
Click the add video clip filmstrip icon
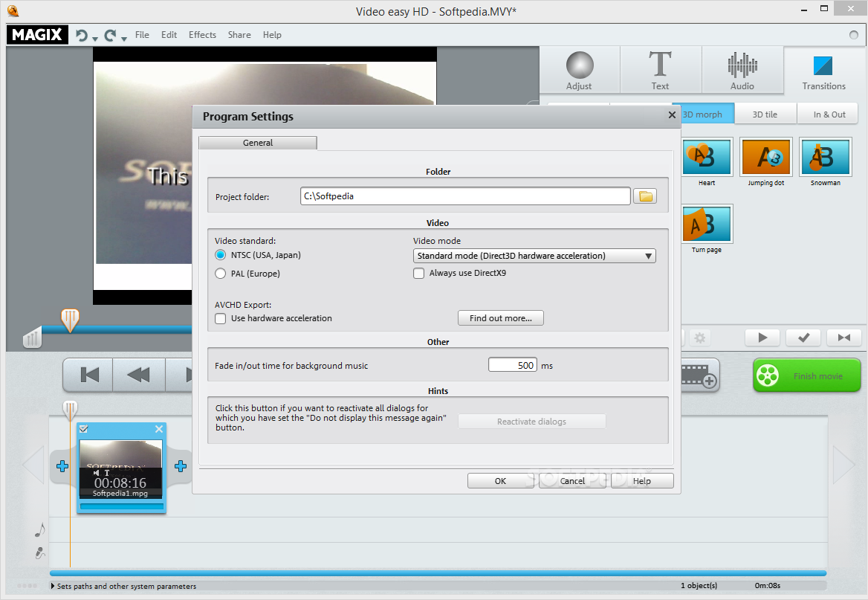click(700, 375)
